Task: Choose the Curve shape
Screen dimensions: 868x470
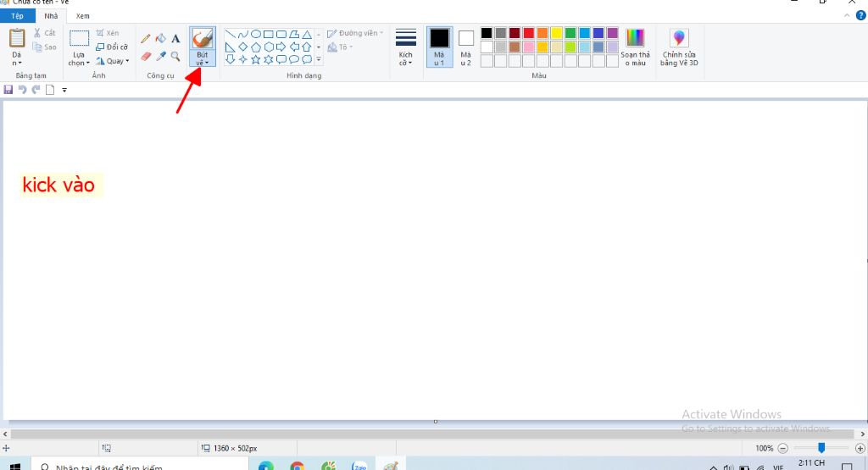Action: [x=242, y=34]
